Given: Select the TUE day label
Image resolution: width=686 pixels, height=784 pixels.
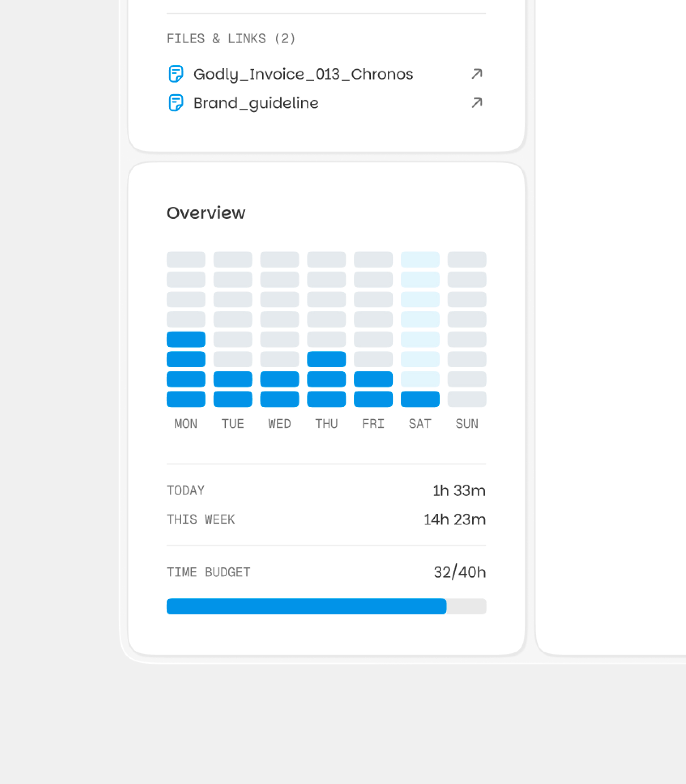Looking at the screenshot, I should click(x=233, y=424).
